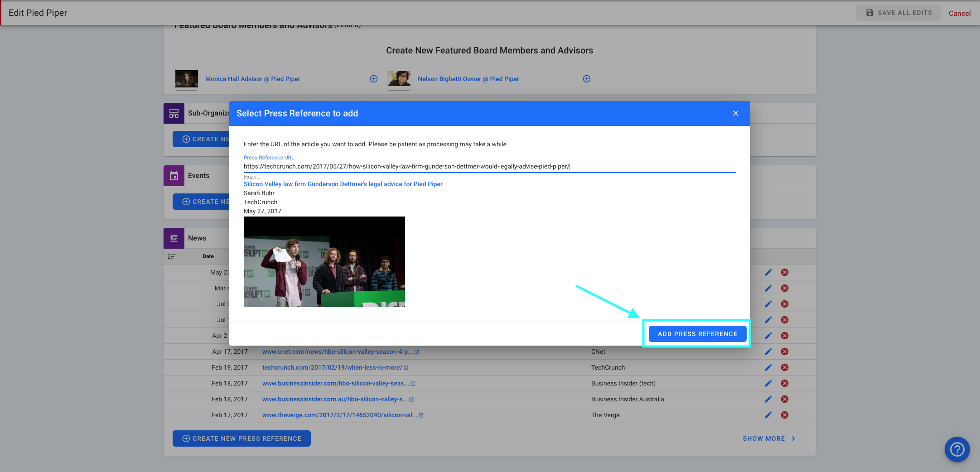Open the cnet.com Silicon Valley season 4 link
This screenshot has width=980, height=472.
pyautogui.click(x=340, y=352)
